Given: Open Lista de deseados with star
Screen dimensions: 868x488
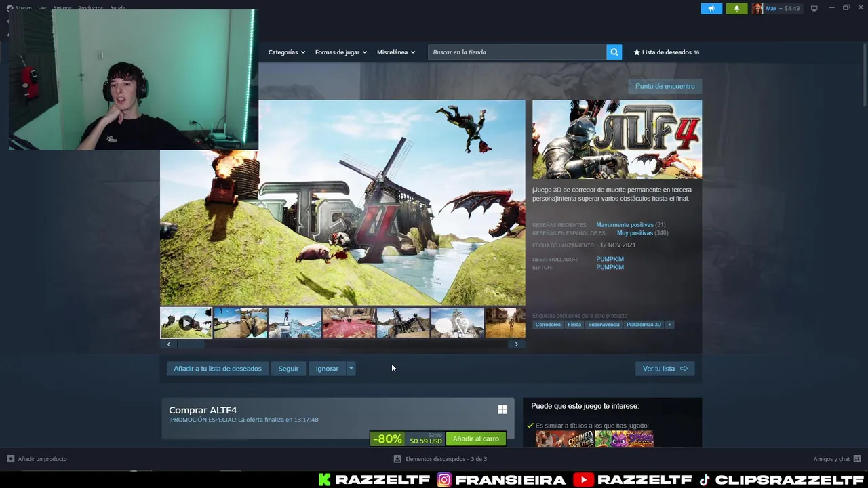Looking at the screenshot, I should pyautogui.click(x=666, y=52).
